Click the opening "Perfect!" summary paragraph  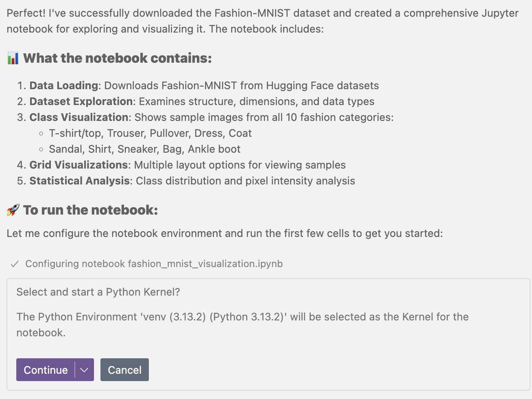click(262, 21)
